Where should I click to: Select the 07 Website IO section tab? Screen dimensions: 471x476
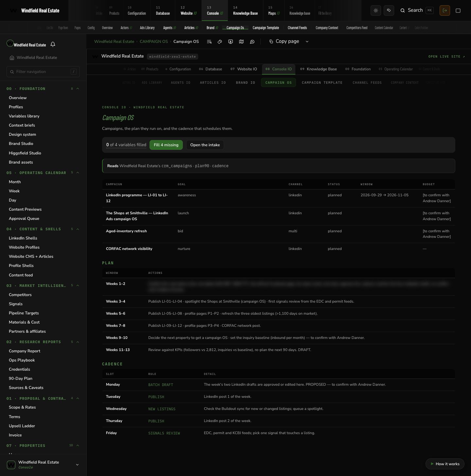[244, 69]
